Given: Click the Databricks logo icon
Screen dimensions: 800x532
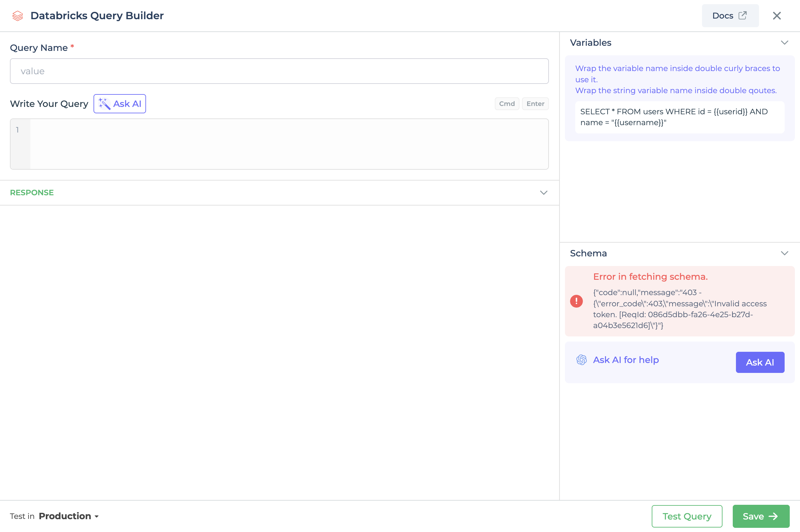Looking at the screenshot, I should 18,16.
